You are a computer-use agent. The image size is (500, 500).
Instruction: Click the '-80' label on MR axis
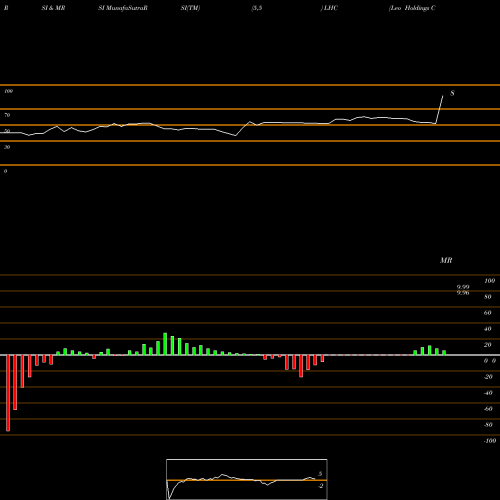tap(488, 425)
